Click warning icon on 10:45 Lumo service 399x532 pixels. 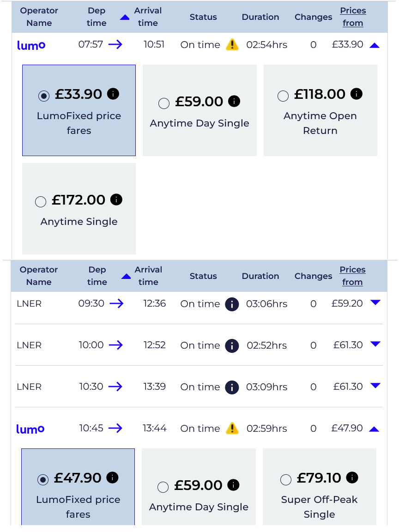coord(232,428)
